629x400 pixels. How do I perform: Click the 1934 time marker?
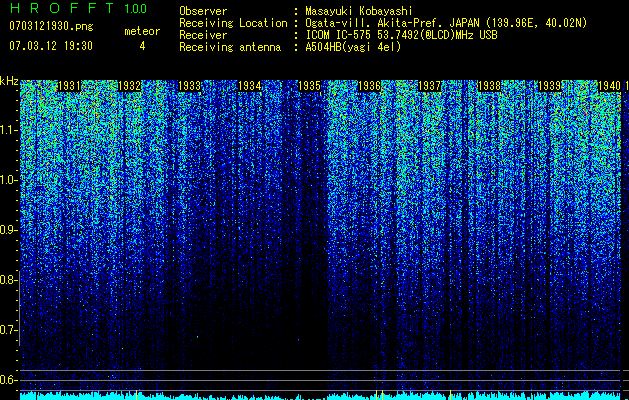[x=250, y=86]
